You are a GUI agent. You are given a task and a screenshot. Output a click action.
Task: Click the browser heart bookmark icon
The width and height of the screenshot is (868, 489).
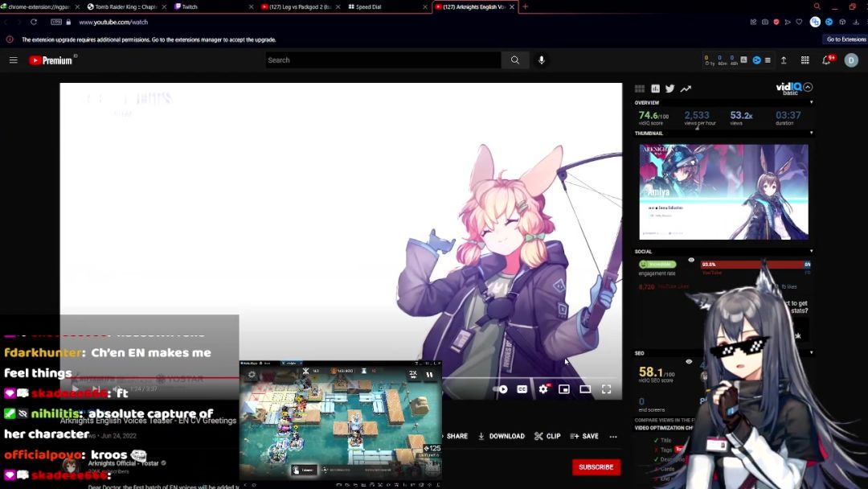[799, 23]
